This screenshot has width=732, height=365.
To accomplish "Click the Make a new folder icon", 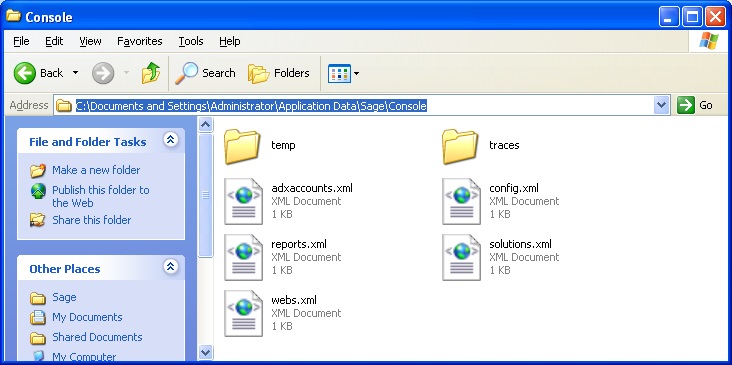I will click(38, 171).
